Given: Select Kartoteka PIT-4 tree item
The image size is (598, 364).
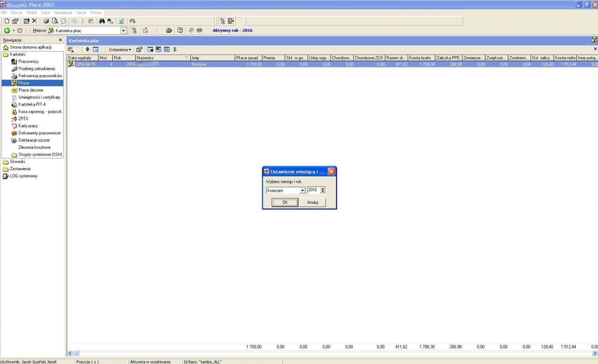Looking at the screenshot, I should point(32,105).
